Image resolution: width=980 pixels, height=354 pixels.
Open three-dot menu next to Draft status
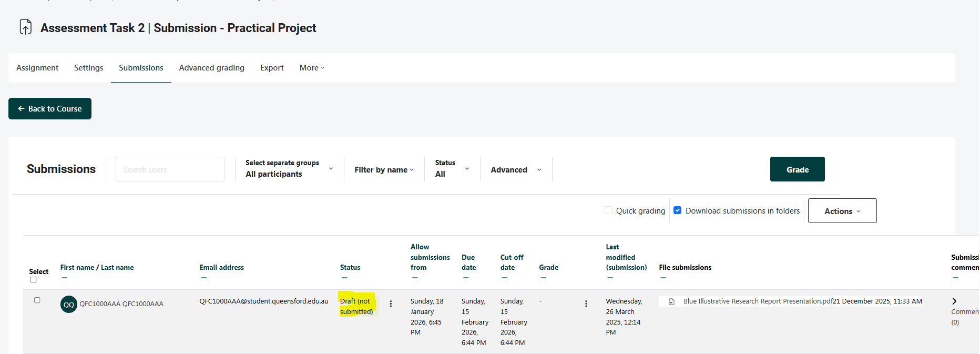(x=391, y=304)
